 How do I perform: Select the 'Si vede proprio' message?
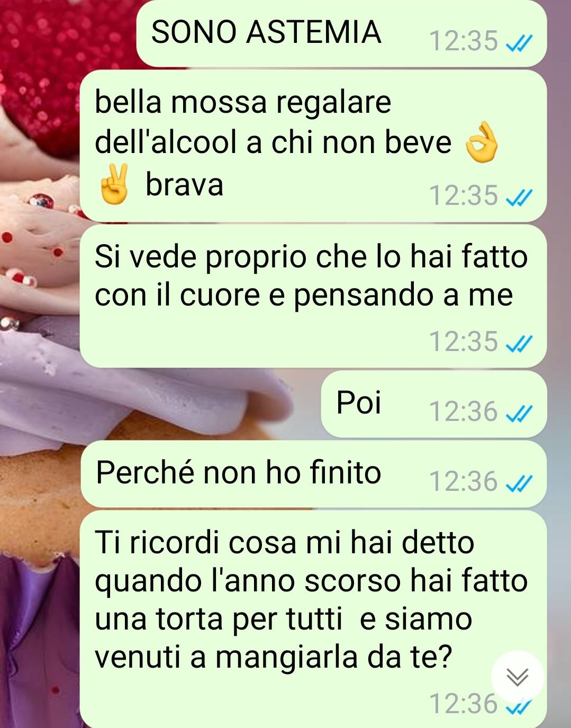(x=313, y=296)
